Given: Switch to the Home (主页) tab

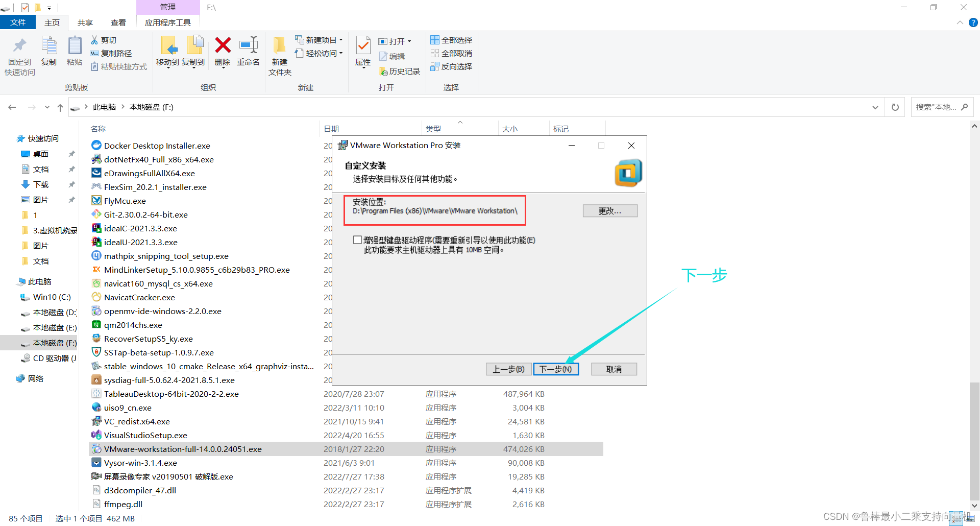Looking at the screenshot, I should coord(52,22).
